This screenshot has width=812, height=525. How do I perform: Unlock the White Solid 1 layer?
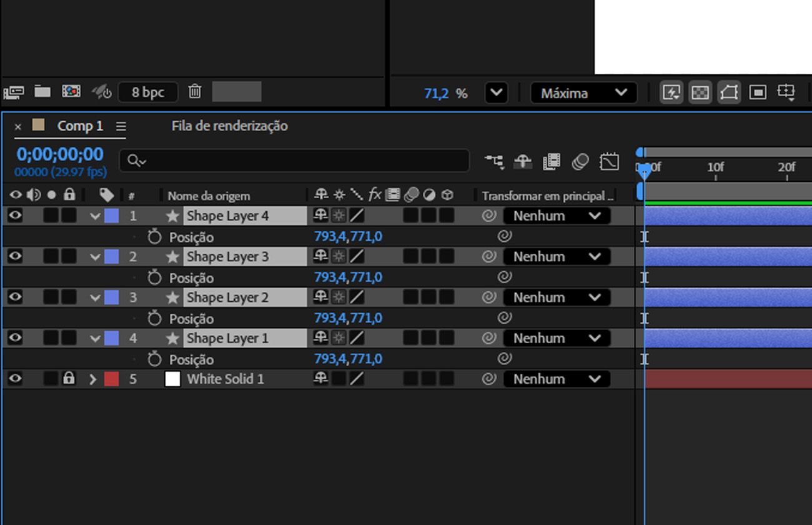[x=69, y=379]
